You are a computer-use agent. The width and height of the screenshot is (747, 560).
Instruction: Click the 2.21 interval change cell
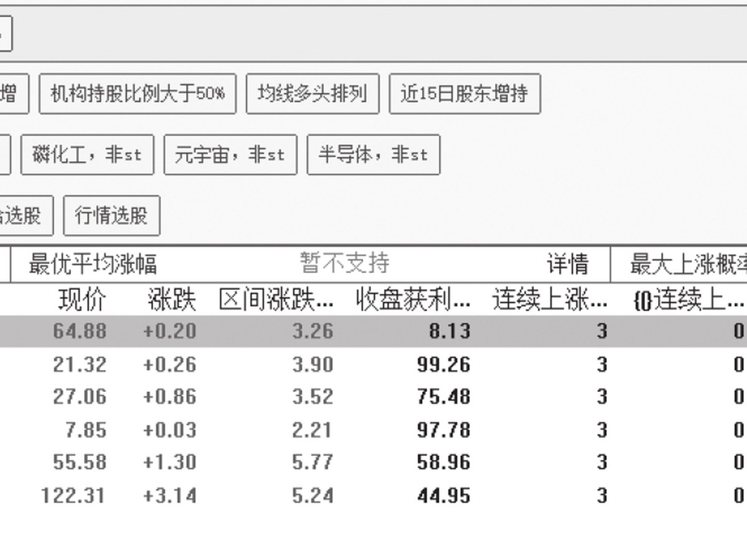(313, 430)
